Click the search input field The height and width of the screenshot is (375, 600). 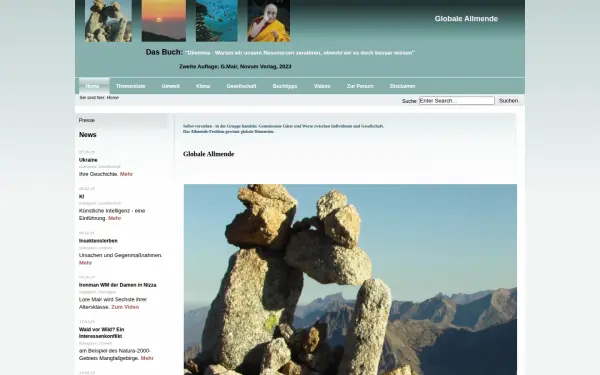(457, 101)
